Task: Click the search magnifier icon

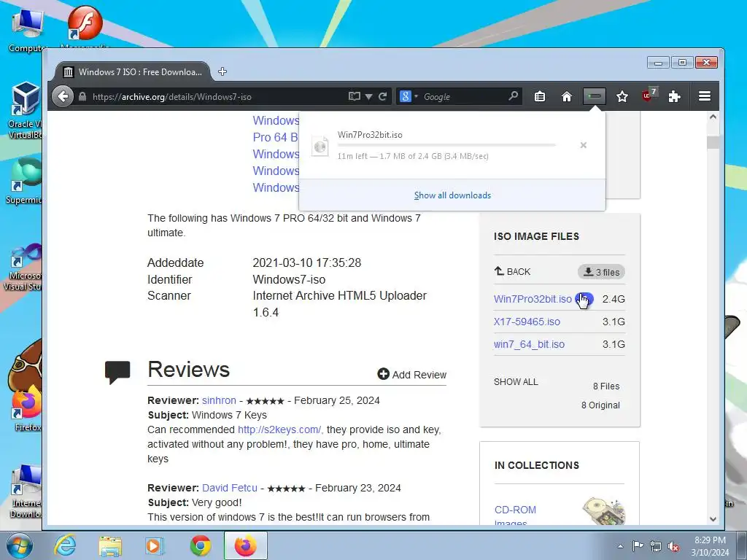Action: point(513,96)
